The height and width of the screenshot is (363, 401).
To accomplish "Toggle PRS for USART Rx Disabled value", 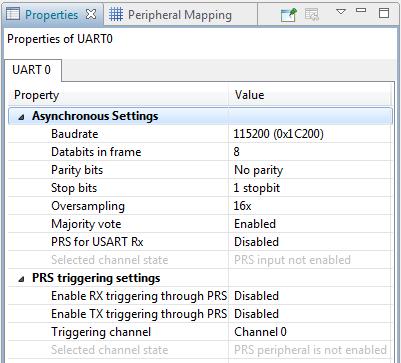I will [310, 242].
